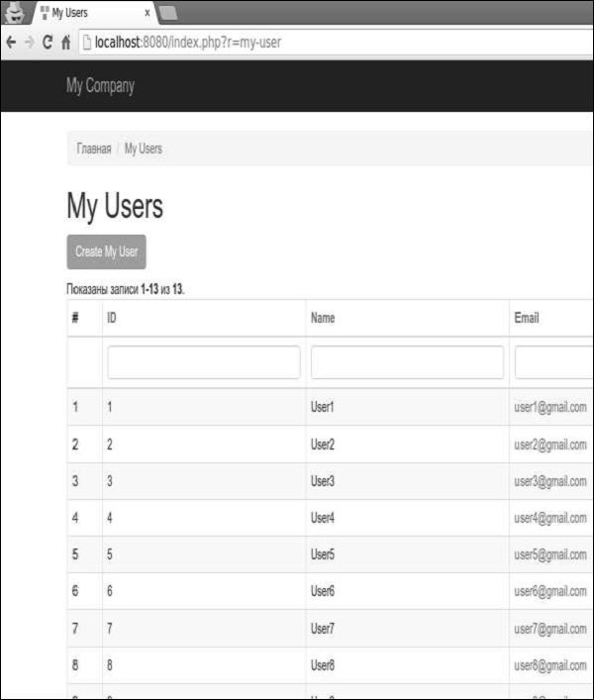594x700 pixels.
Task: Sort table by ID column header
Action: pyautogui.click(x=112, y=318)
